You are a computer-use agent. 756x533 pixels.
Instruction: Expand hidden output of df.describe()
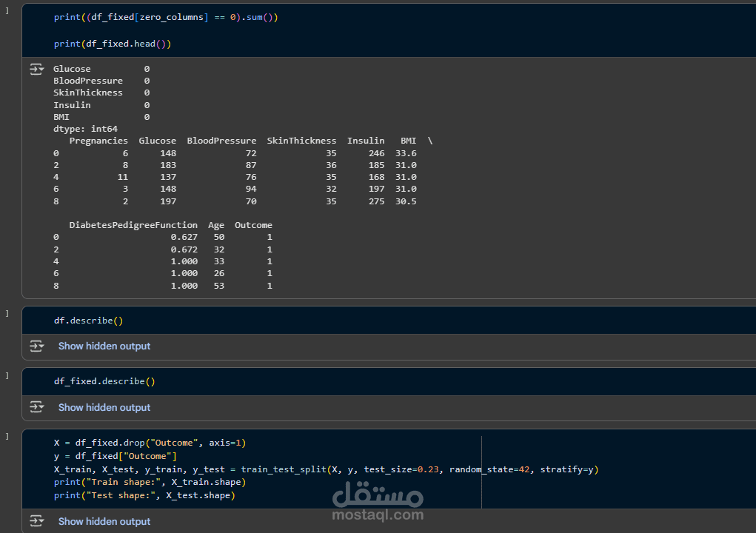click(104, 346)
